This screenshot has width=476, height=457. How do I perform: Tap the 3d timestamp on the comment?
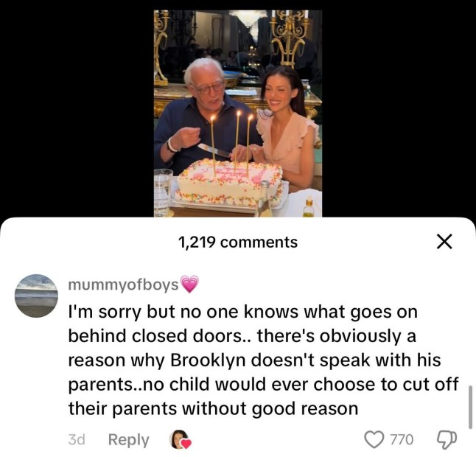pyautogui.click(x=77, y=439)
